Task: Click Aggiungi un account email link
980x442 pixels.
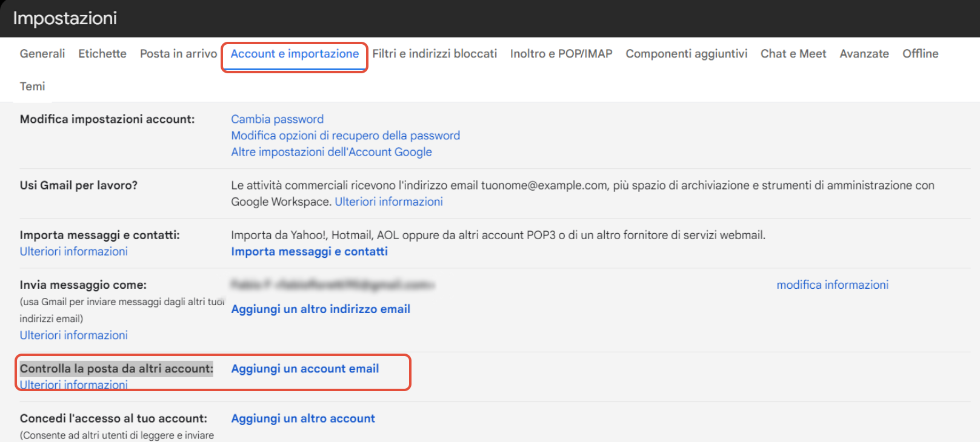Action: [305, 369]
